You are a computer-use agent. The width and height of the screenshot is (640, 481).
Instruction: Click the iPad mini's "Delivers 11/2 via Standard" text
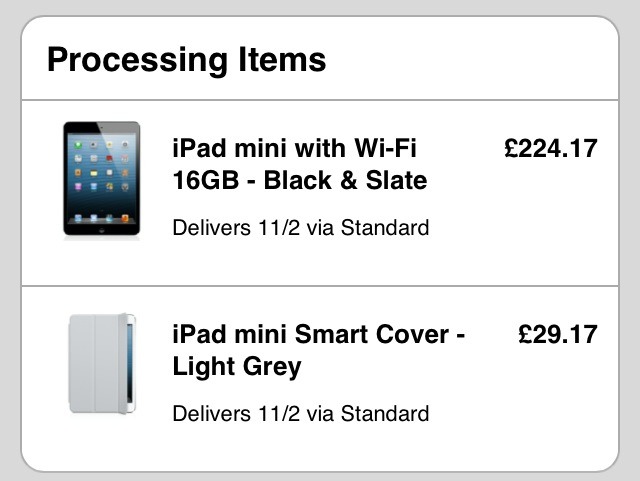point(300,228)
